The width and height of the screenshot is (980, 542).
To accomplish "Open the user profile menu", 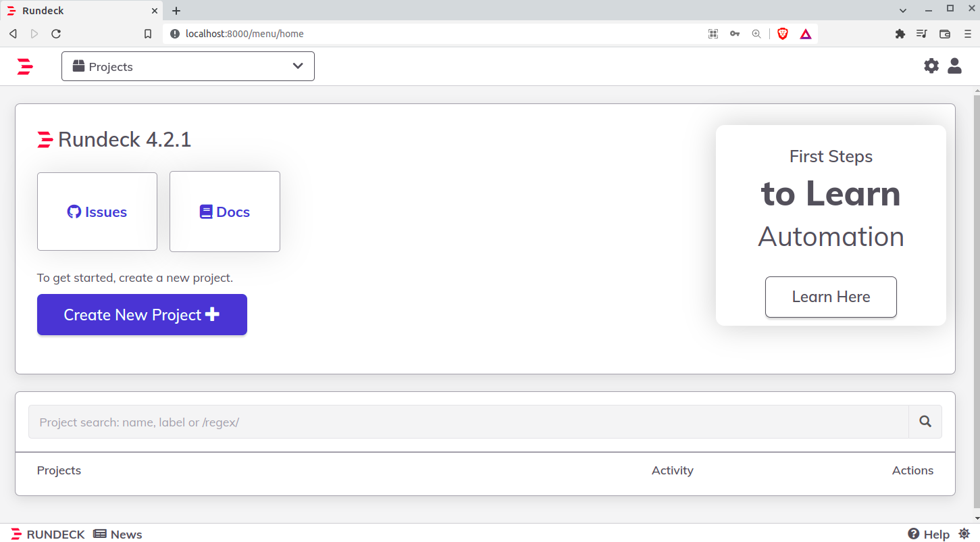I will (x=954, y=66).
